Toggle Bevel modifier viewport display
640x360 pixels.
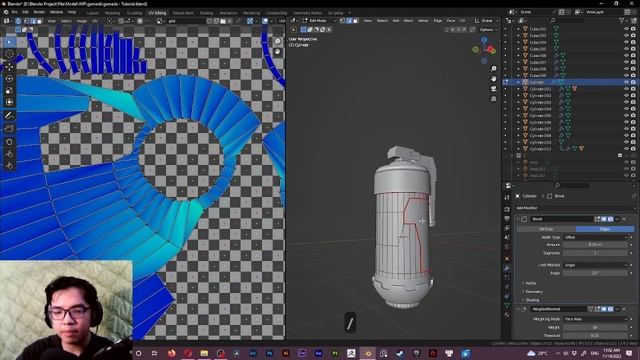coord(604,219)
